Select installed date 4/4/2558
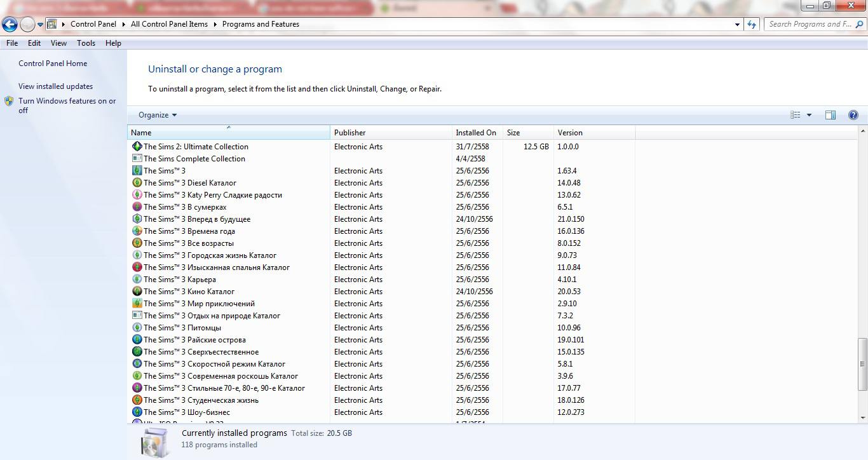Viewport: 868px width, 460px height. pos(470,159)
